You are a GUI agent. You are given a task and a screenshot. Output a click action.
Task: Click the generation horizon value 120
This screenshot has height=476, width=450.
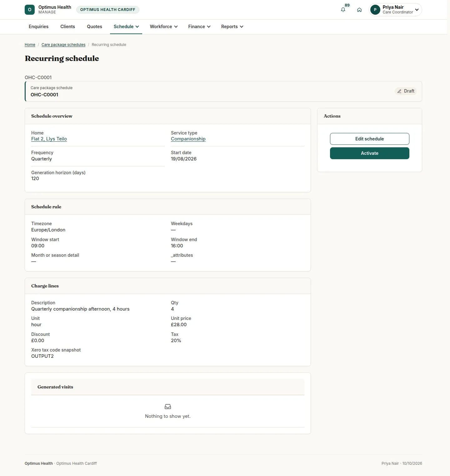tap(35, 179)
